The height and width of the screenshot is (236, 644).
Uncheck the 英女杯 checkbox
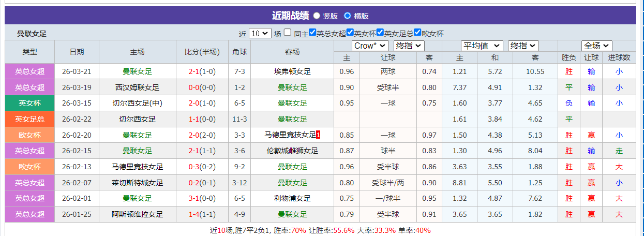click(x=350, y=32)
